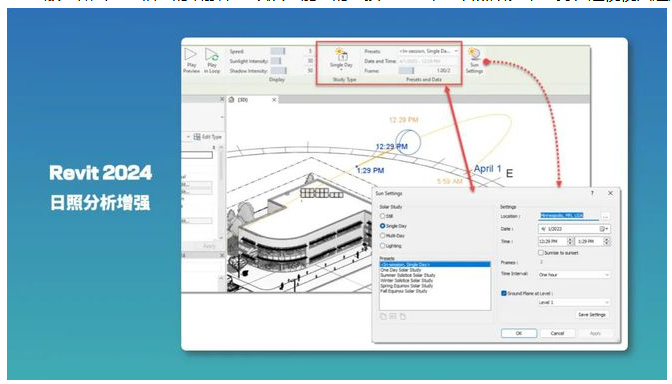Click the start time spinner arrows

pos(570,241)
